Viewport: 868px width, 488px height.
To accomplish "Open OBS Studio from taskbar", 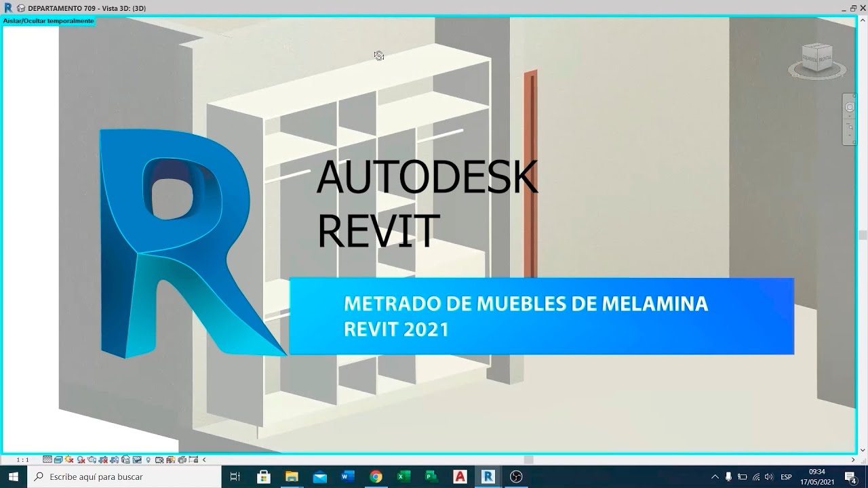I will 516,476.
